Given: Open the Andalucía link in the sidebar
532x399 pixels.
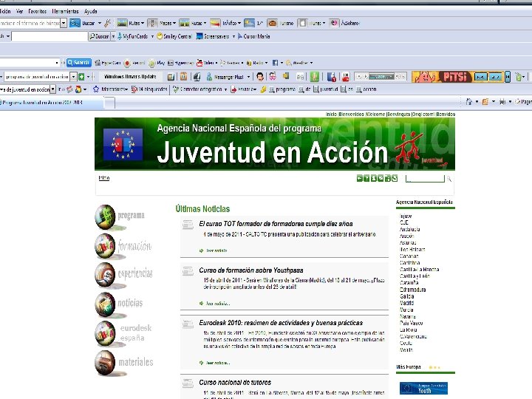Looking at the screenshot, I should [409, 229].
